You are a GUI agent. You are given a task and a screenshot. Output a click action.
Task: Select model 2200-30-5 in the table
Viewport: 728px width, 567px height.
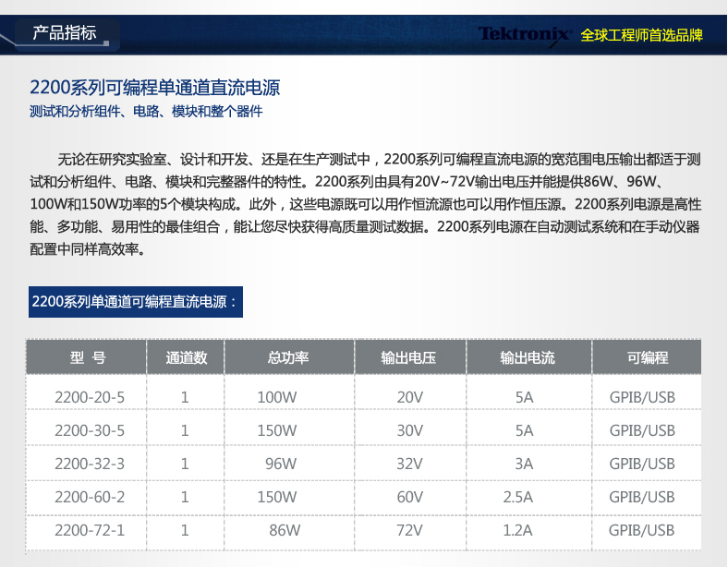click(89, 430)
